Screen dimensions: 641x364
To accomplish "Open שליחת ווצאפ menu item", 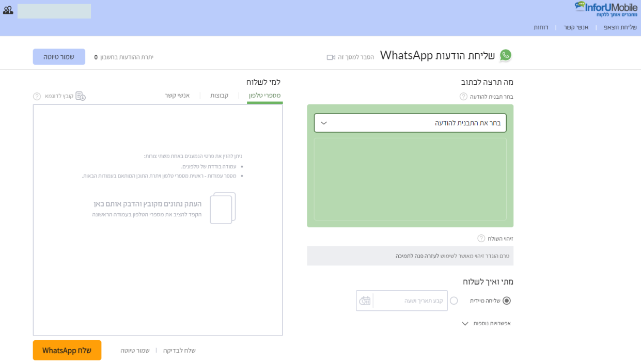I will [x=620, y=27].
